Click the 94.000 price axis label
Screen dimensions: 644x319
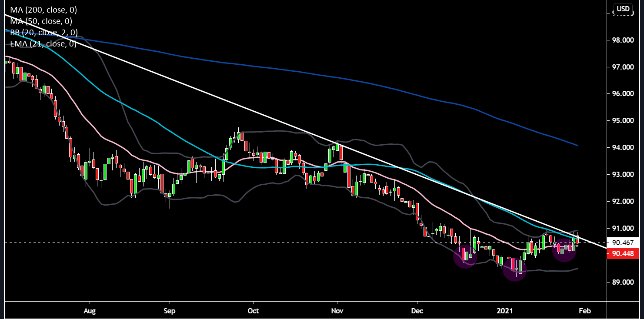pos(624,148)
